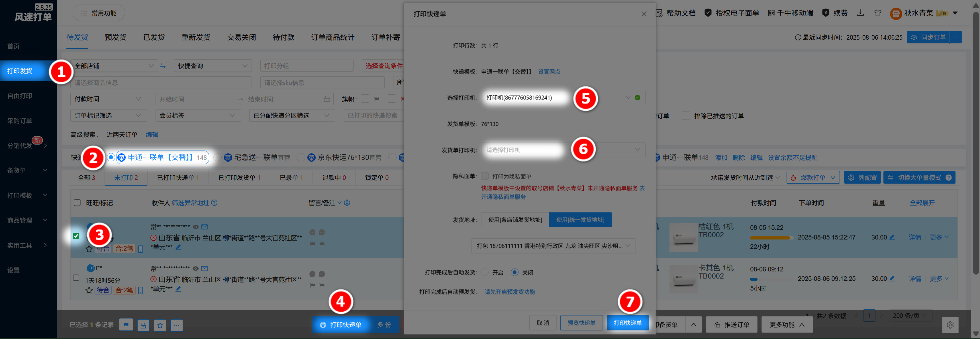980x339 pixels.
Task: Click the 打印快递单 confirm button in dialog
Action: [628, 323]
